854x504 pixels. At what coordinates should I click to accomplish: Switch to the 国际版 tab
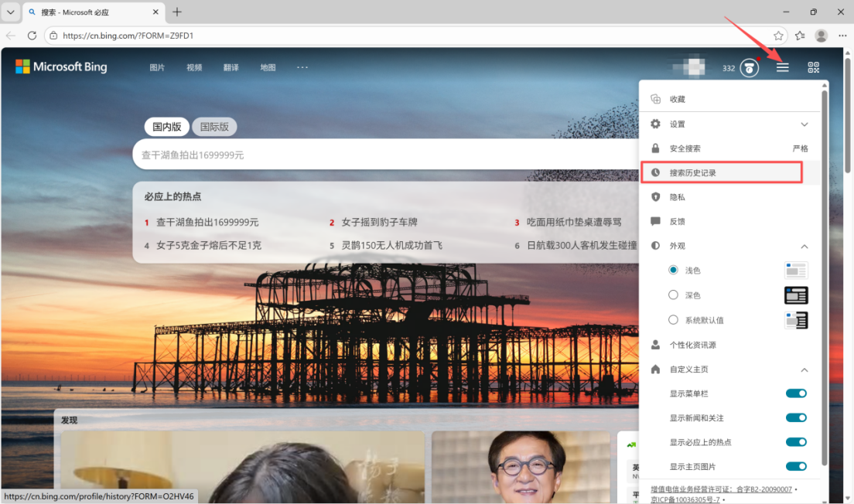214,127
